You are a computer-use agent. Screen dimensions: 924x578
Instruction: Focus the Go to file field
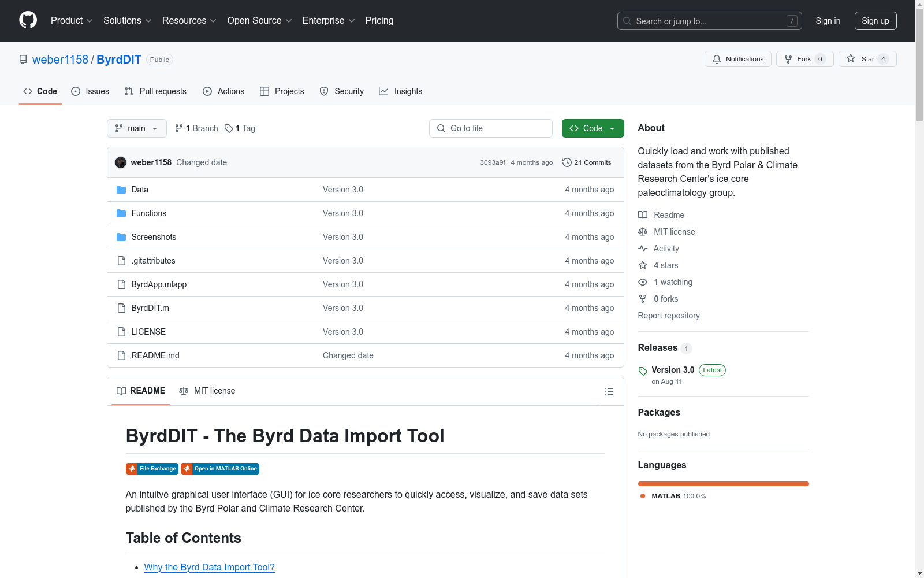[491, 128]
